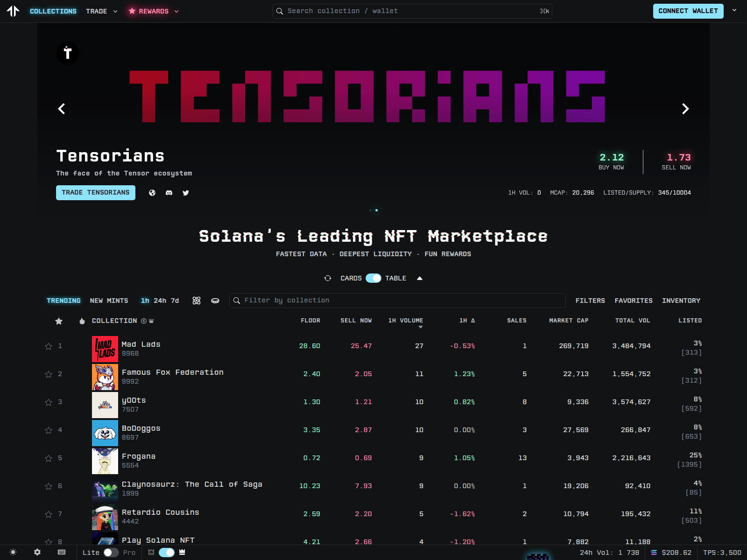
Task: Click the first carousel dot indicator
Action: pyautogui.click(x=371, y=210)
